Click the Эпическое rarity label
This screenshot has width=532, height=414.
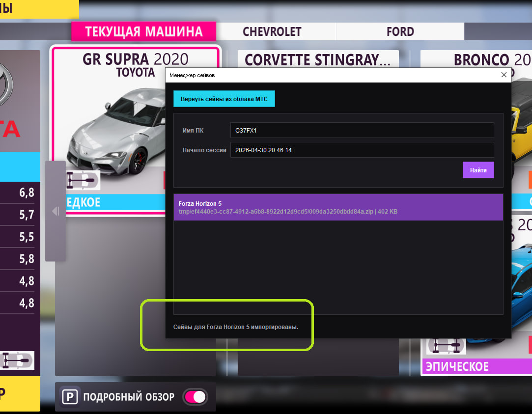(x=457, y=366)
